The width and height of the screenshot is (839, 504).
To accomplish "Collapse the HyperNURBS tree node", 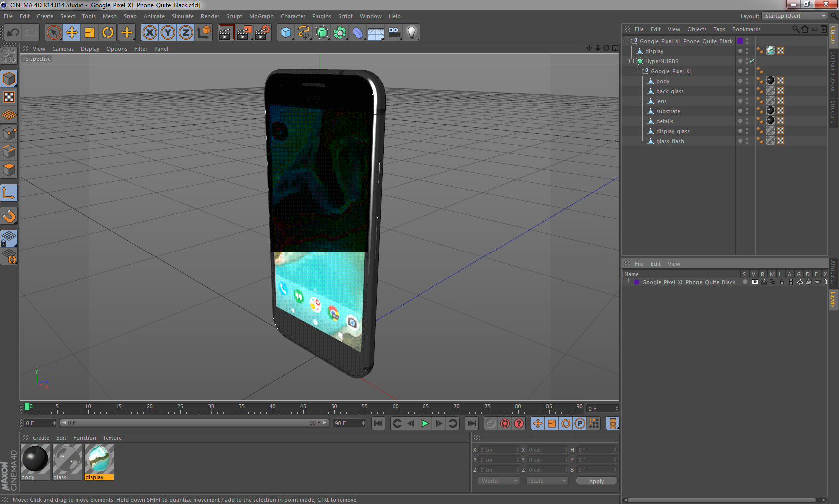I will pos(632,61).
